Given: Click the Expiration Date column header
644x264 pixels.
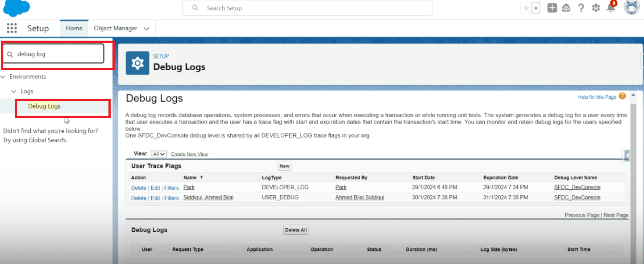Looking at the screenshot, I should (x=501, y=177).
